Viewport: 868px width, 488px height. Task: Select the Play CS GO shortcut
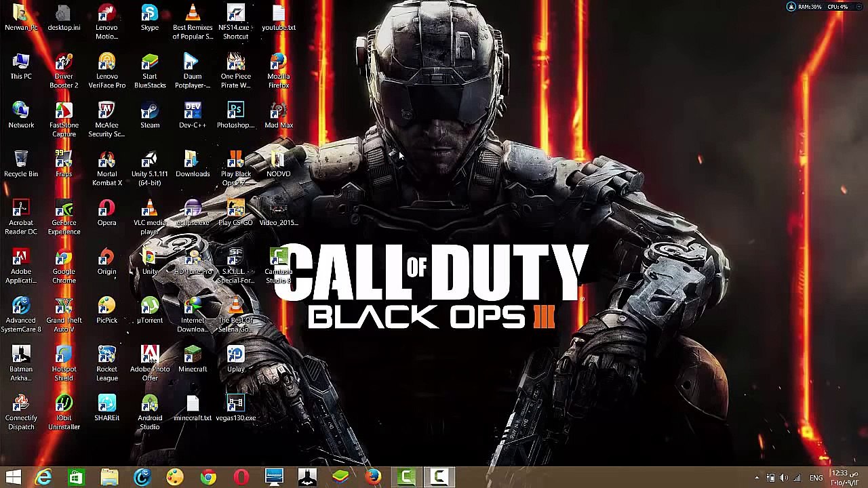point(235,213)
